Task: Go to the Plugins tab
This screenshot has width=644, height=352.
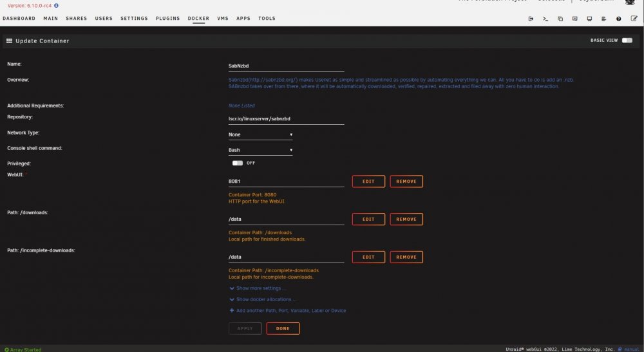Action: [167, 19]
